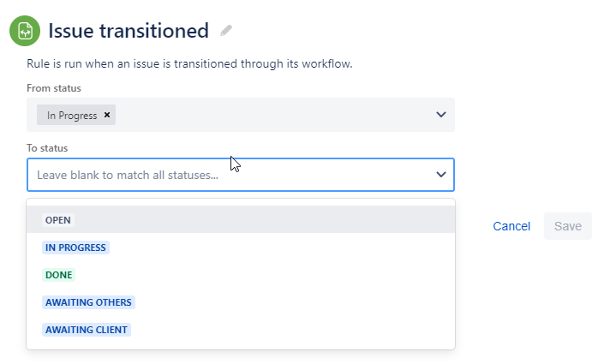
Task: Click the In Progress chip label
Action: pyautogui.click(x=72, y=116)
